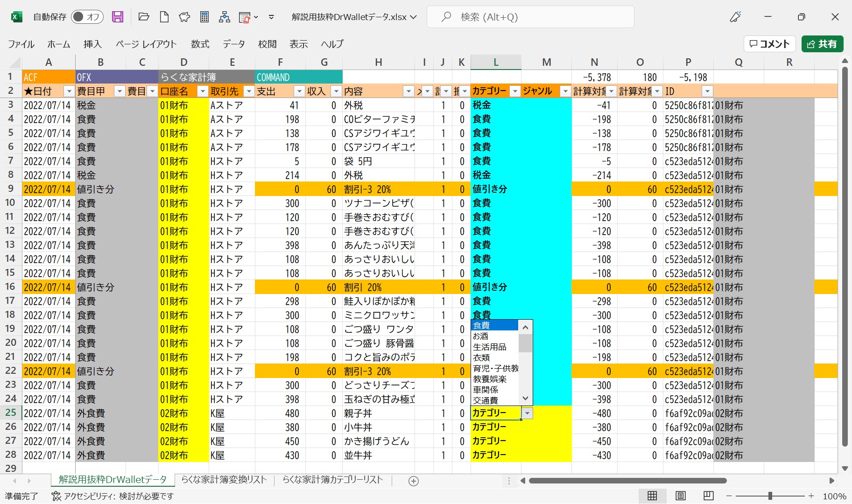Open the ページ レイアウト ribbon tab

(x=146, y=44)
